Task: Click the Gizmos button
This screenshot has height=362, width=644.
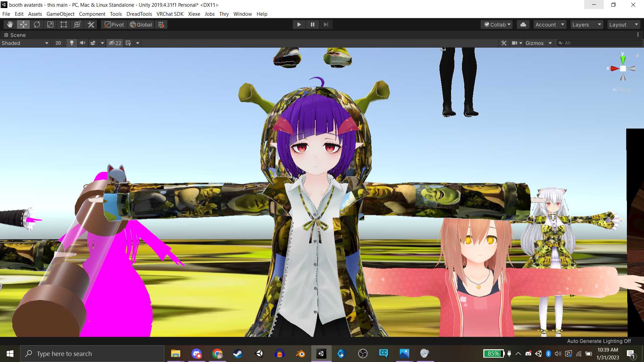Action: point(534,43)
